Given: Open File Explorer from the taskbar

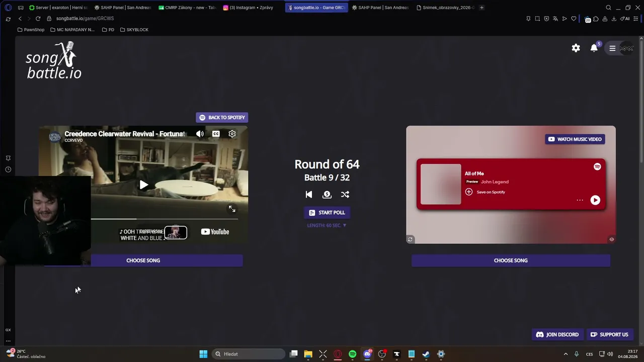Looking at the screenshot, I should (x=308, y=354).
